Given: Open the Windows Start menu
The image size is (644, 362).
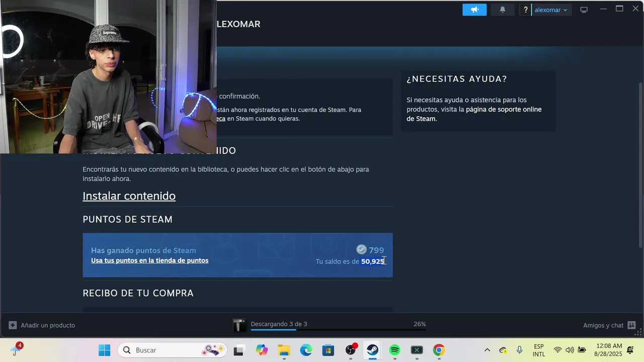Looking at the screenshot, I should [104, 350].
